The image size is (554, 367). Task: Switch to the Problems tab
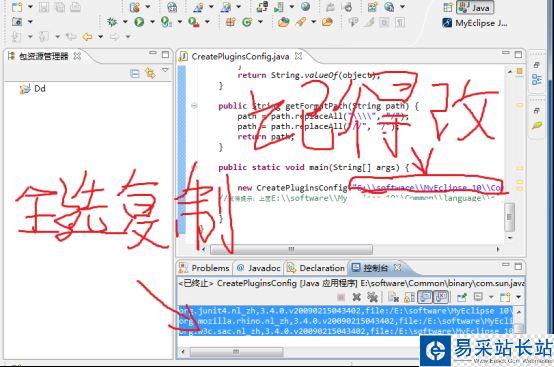(204, 268)
